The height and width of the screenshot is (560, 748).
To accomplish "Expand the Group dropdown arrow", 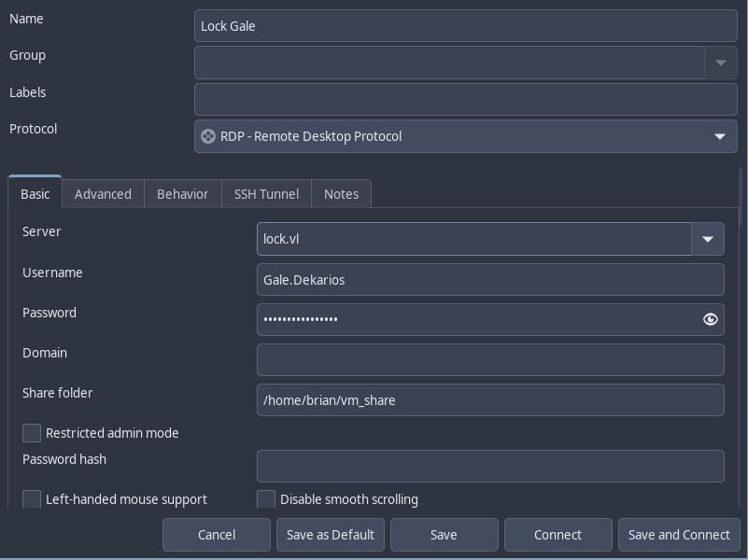I will (720, 63).
